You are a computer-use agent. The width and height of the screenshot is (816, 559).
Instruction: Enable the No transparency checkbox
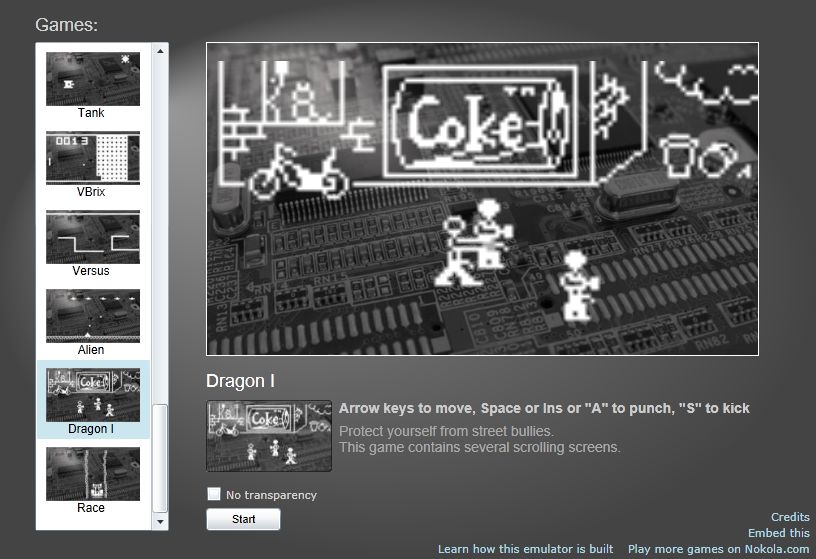tap(214, 494)
